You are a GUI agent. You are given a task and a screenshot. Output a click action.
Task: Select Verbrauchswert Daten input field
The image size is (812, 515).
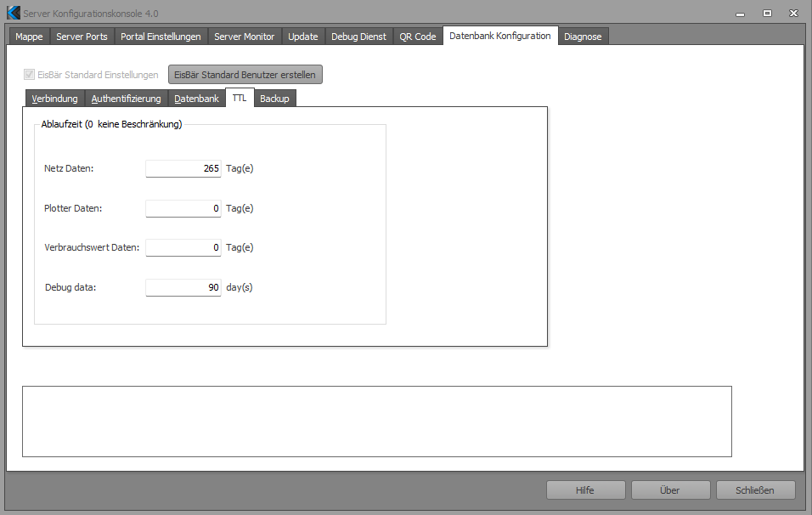tap(183, 247)
